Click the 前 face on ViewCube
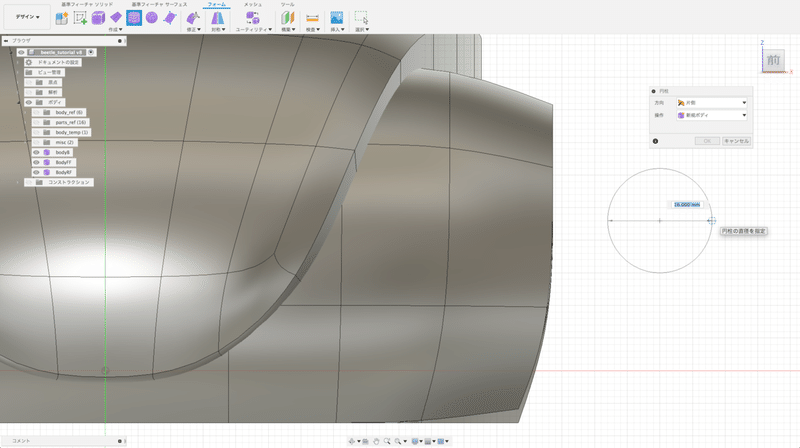 (x=773, y=62)
